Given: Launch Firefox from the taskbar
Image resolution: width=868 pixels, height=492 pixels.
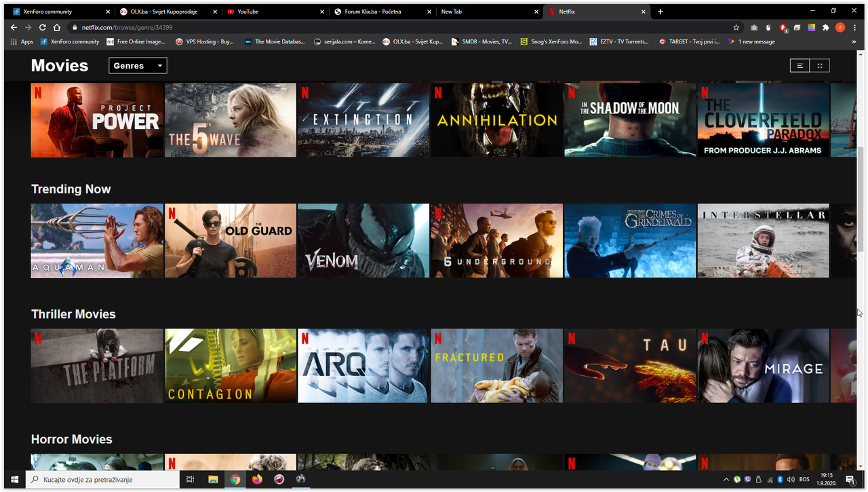Looking at the screenshot, I should coord(257,480).
